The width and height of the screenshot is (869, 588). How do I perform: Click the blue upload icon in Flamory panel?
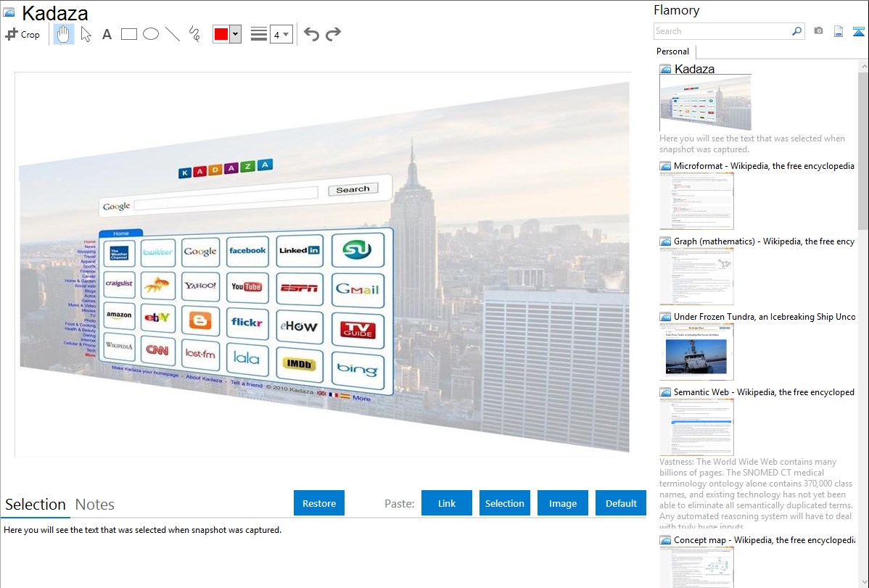(858, 31)
